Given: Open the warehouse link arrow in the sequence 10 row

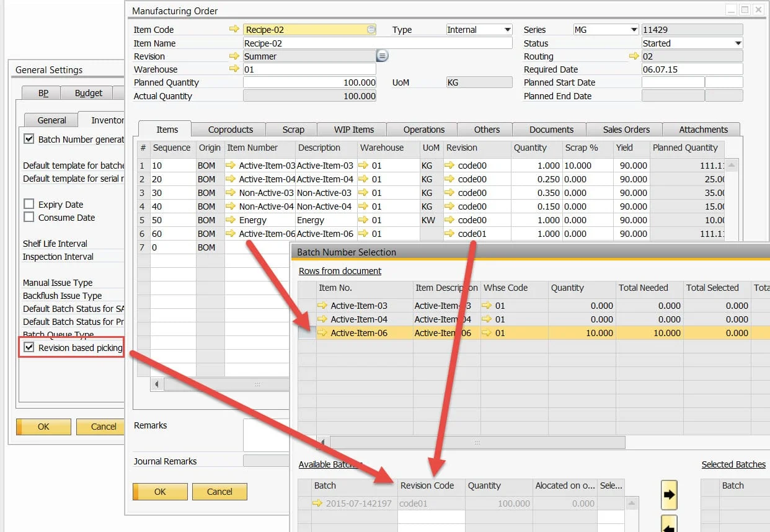Looking at the screenshot, I should point(364,166).
